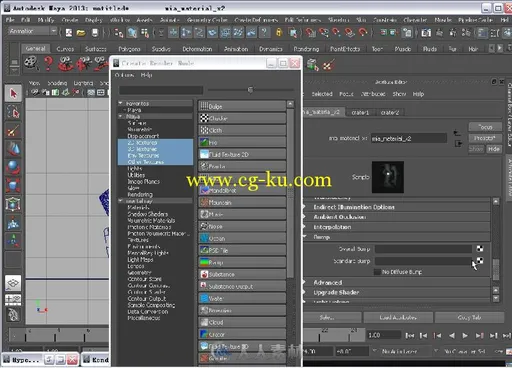Switch to the four-view layout icon
The width and height of the screenshot is (512, 368).
[13, 300]
